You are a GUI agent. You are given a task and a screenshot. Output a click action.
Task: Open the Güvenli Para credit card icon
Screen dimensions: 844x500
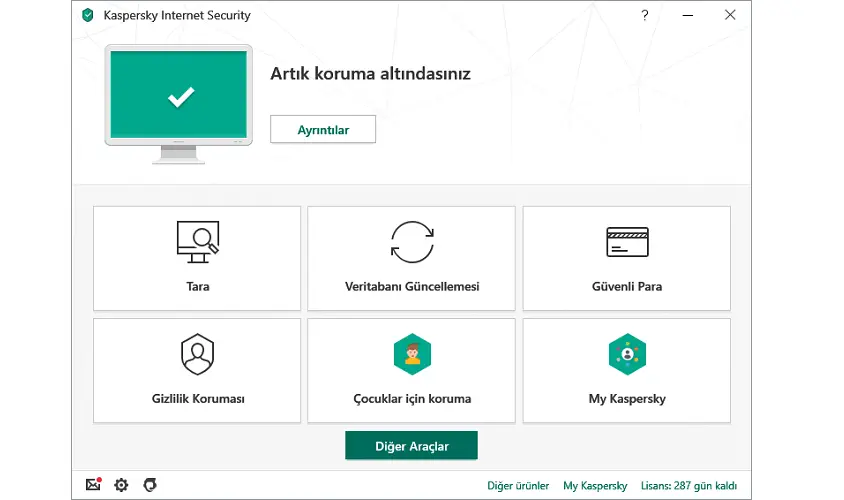(x=627, y=242)
